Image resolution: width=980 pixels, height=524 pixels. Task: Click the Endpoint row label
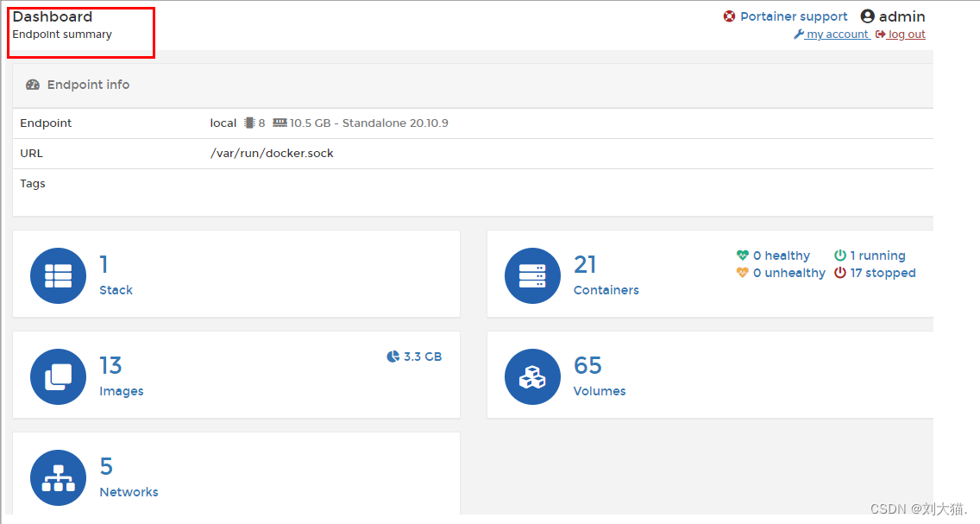[46, 123]
